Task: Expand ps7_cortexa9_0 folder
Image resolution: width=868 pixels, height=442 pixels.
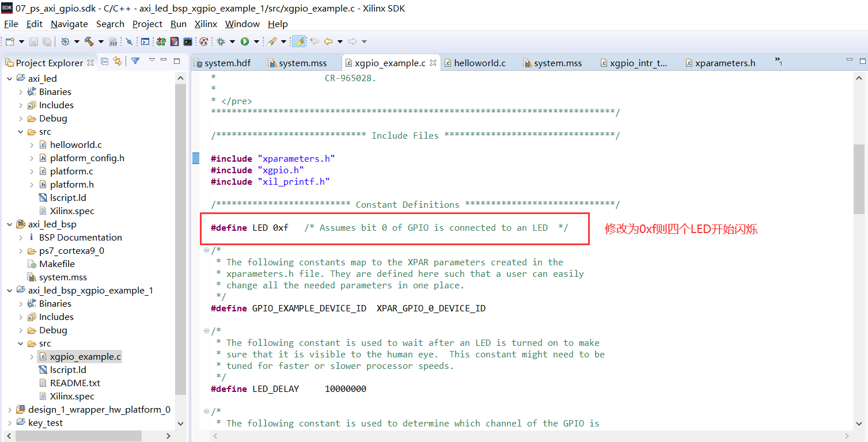Action: [x=21, y=250]
